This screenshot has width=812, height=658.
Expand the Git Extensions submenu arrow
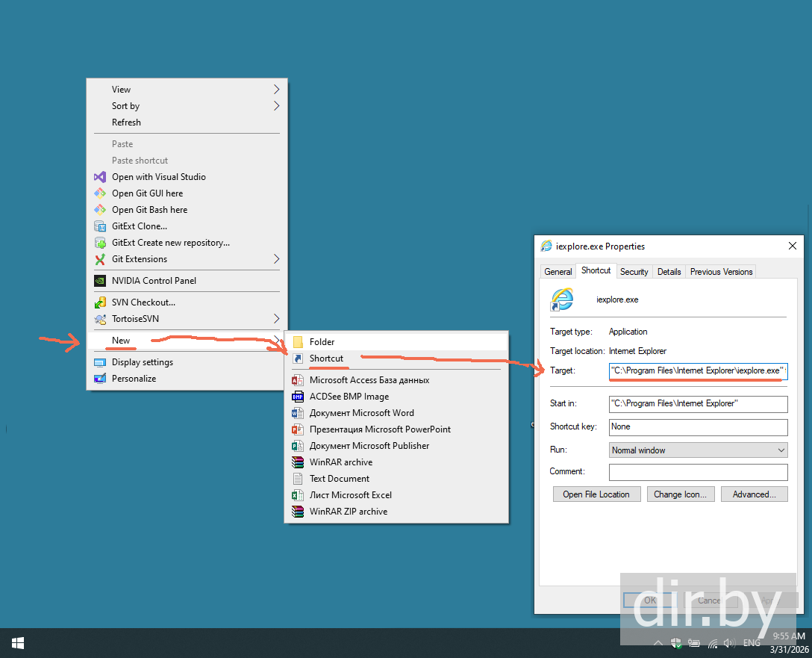click(277, 259)
